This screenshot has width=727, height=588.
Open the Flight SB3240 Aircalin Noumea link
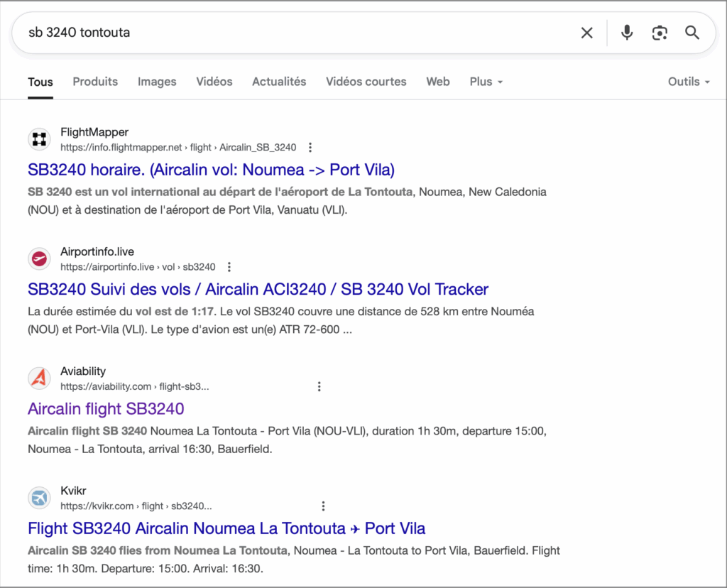[226, 528]
